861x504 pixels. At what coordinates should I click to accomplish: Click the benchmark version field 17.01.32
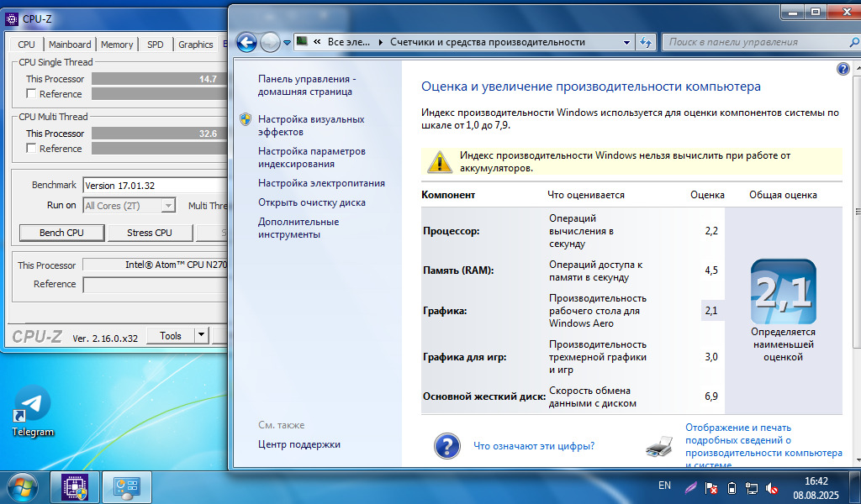(x=155, y=186)
